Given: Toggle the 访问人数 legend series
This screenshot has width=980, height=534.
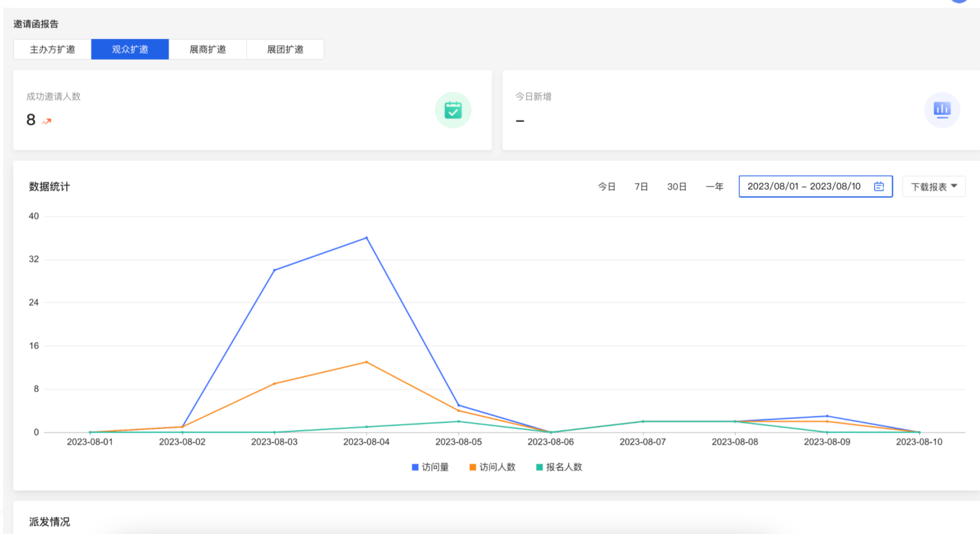Looking at the screenshot, I should tap(492, 467).
